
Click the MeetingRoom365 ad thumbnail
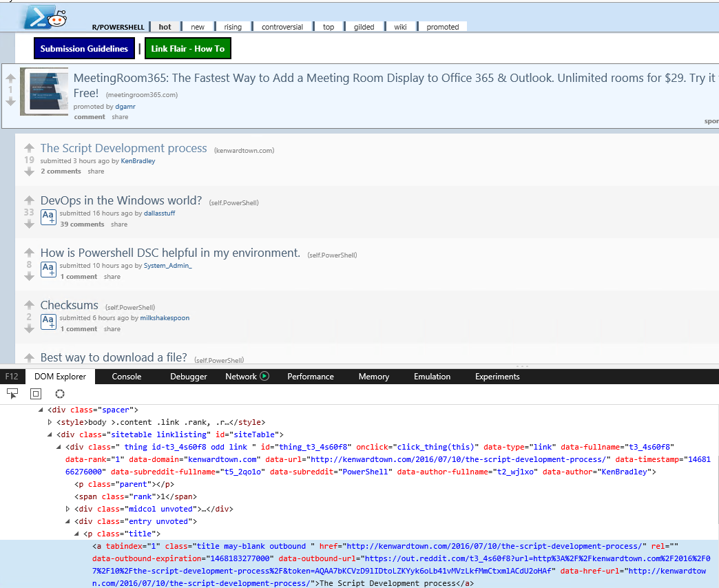click(x=44, y=92)
